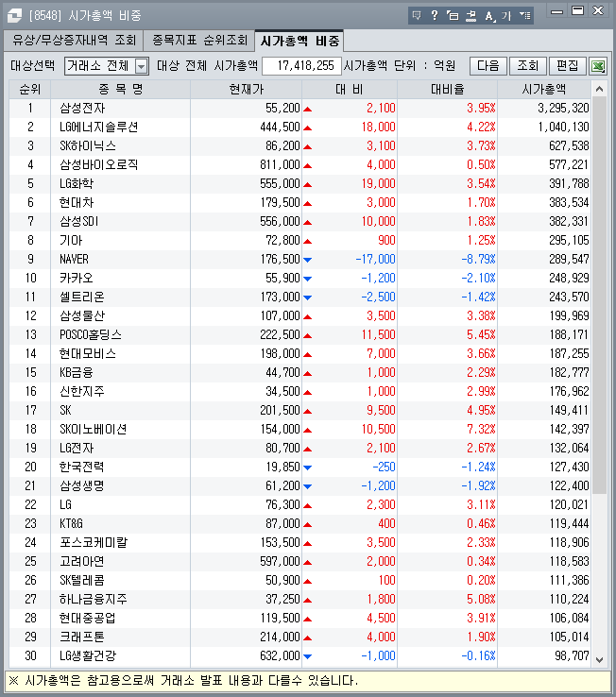Minimize the 시가총액 비중 window
The width and height of the screenshot is (616, 697).
pyautogui.click(x=556, y=11)
